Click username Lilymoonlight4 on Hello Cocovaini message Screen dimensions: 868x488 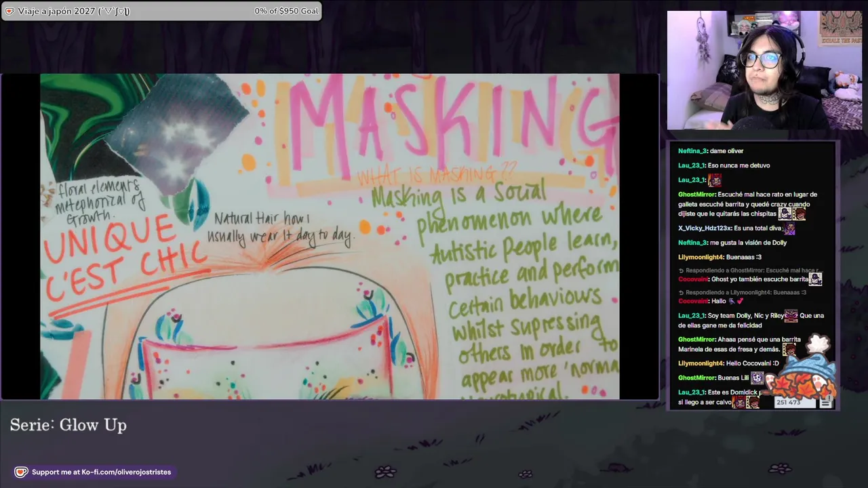pos(701,364)
